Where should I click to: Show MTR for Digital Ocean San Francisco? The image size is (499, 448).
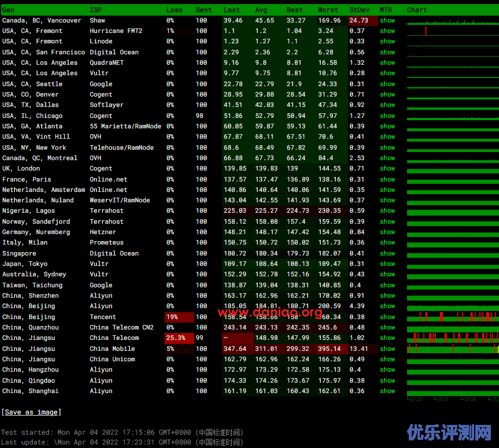[387, 52]
